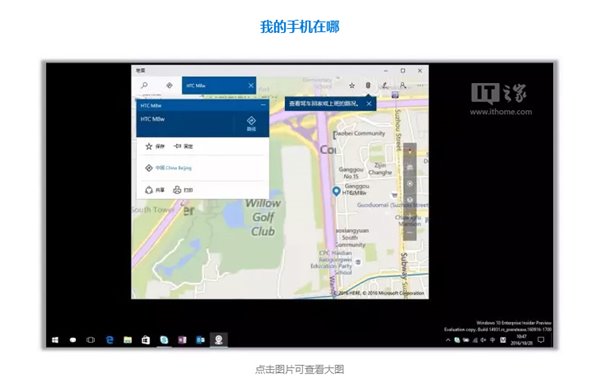Show hidden system tray icons chevron
Image resolution: width=600 pixels, height=387 pixels.
448,340
